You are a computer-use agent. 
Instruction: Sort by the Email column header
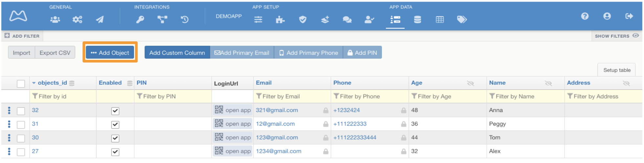pos(264,83)
